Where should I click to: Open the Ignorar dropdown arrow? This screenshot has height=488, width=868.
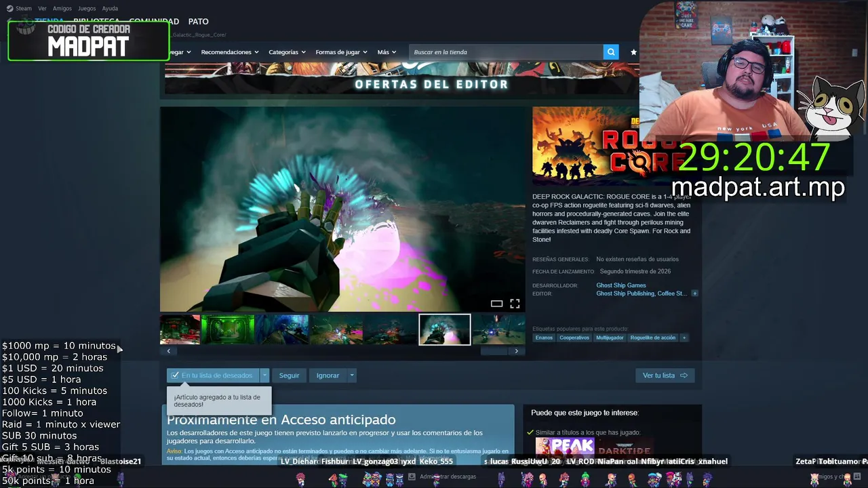351,375
